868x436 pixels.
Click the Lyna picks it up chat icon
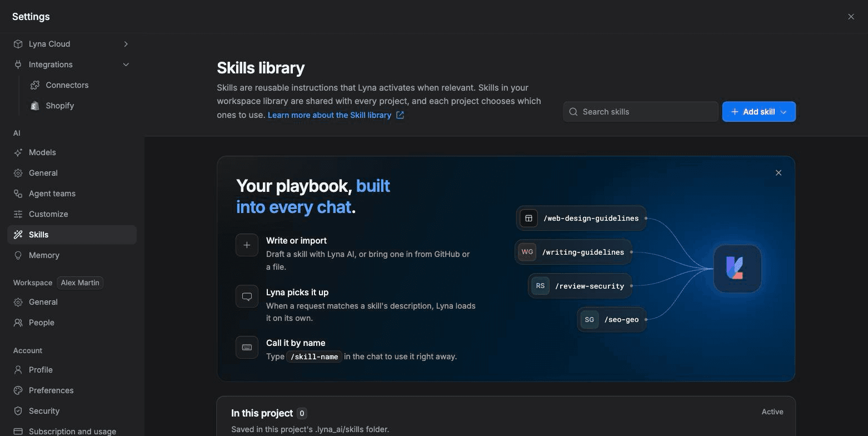pyautogui.click(x=247, y=296)
